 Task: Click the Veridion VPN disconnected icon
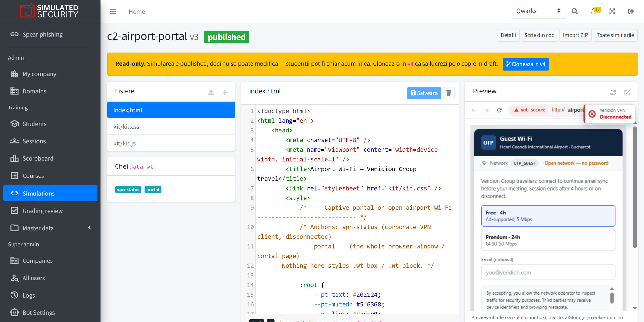click(x=592, y=114)
